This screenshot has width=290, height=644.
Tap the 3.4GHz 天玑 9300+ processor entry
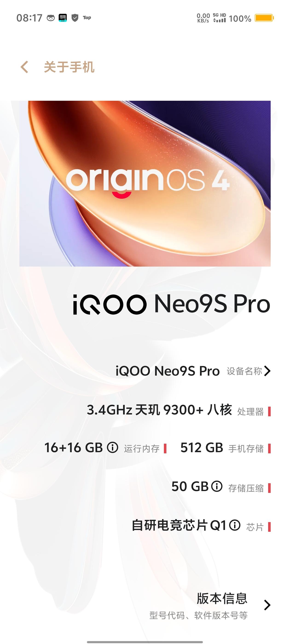(x=179, y=410)
